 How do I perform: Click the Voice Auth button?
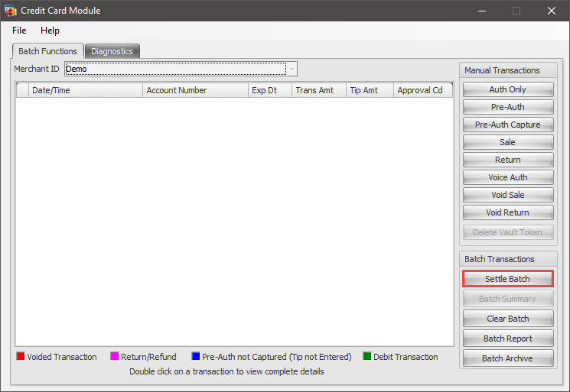508,177
